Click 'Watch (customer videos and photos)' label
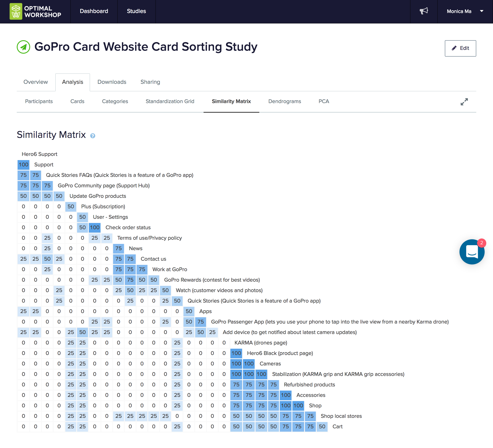Screen dimensions: 493x448 click(x=219, y=290)
